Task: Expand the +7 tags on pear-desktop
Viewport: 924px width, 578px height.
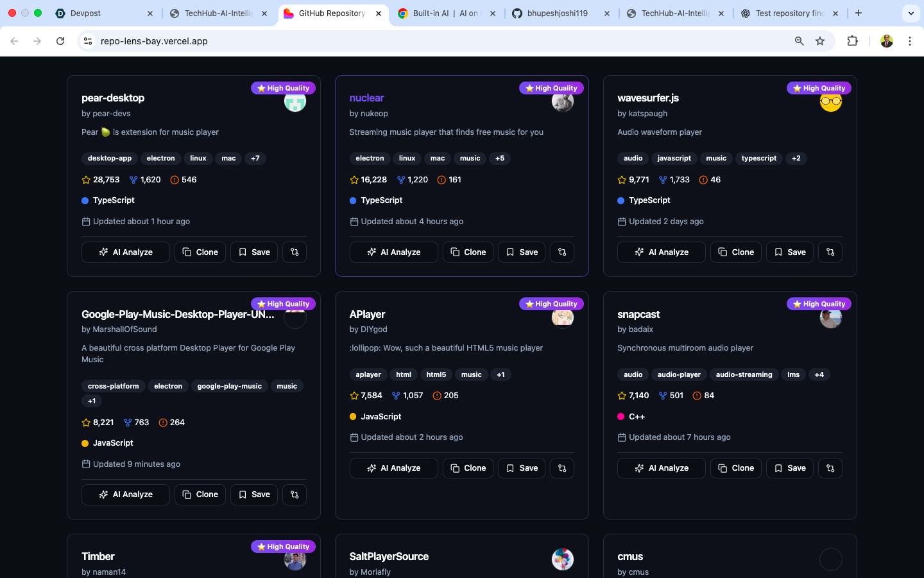Action: click(x=255, y=159)
